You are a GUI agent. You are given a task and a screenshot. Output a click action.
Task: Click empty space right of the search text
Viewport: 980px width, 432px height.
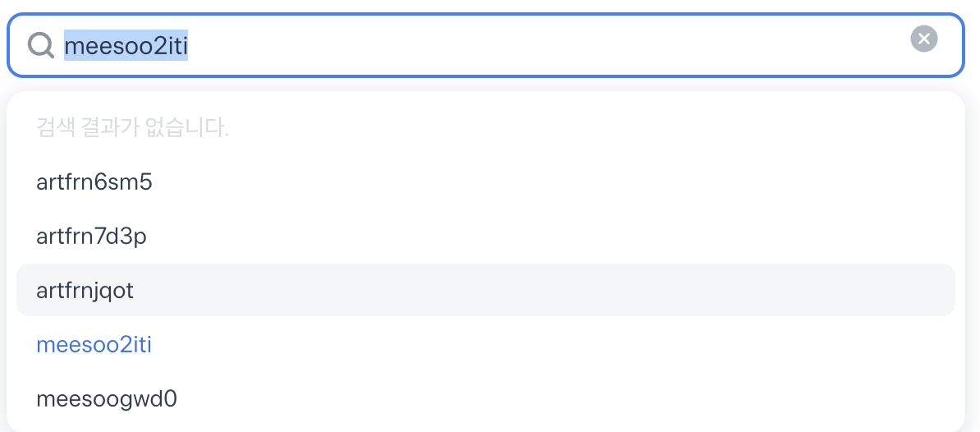534,44
